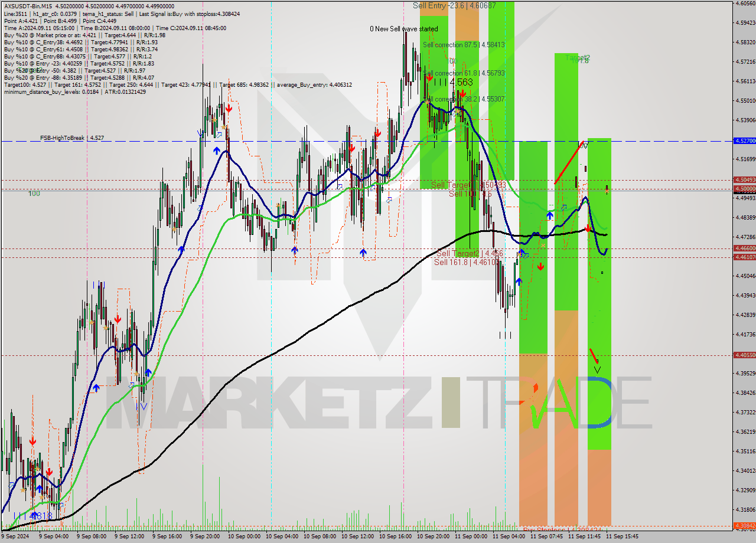Click the 'Target100: 4.527' summary line

178,84
